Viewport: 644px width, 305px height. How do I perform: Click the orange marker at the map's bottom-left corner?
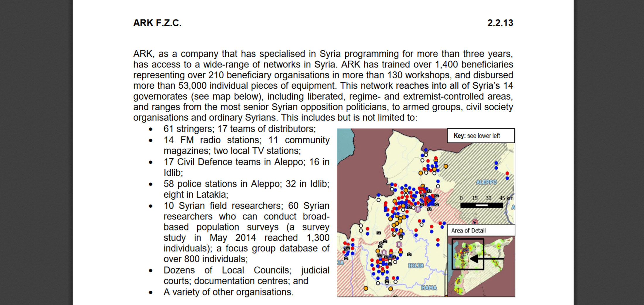(x=366, y=288)
